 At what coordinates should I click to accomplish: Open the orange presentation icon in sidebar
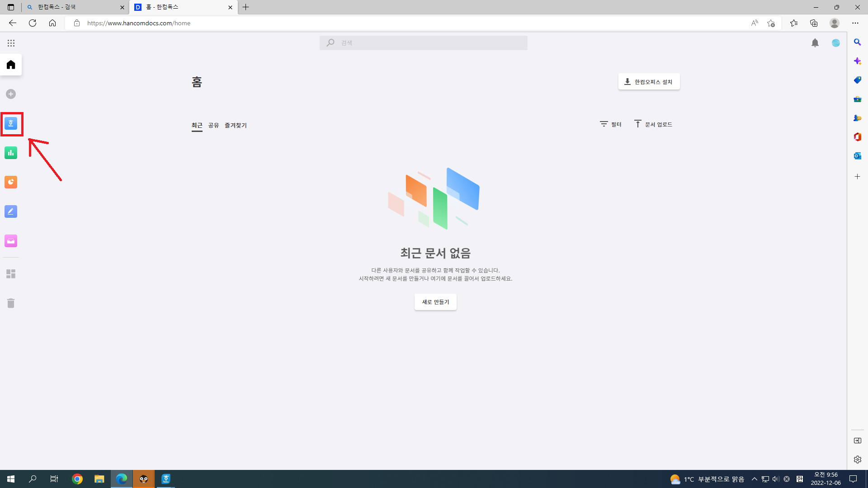pos(11,182)
